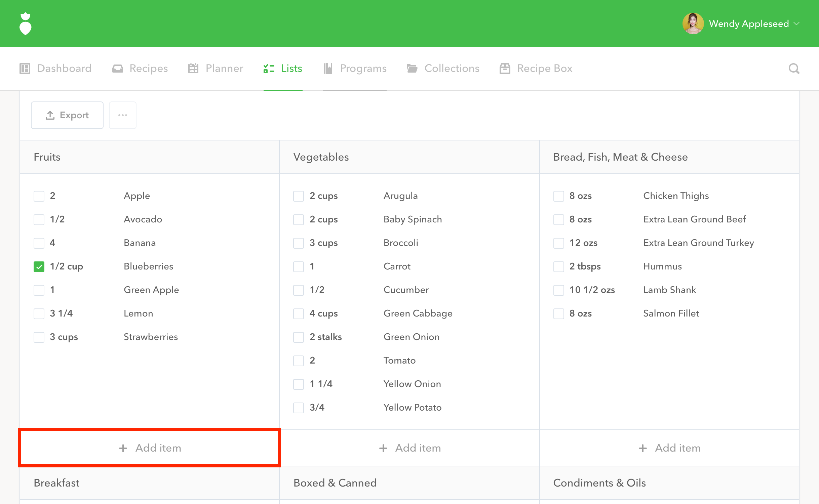Viewport: 819px width, 504px height.
Task: Open the three-dots more options menu
Action: click(123, 115)
